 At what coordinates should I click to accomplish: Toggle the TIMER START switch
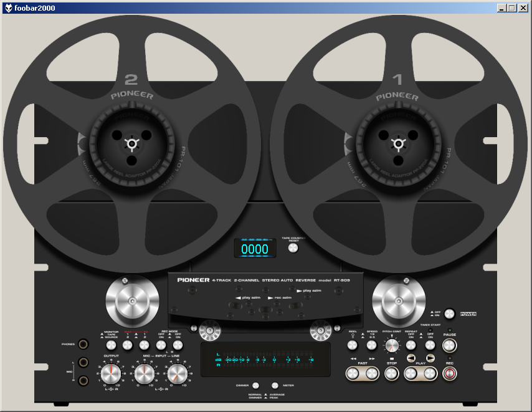[x=430, y=345]
